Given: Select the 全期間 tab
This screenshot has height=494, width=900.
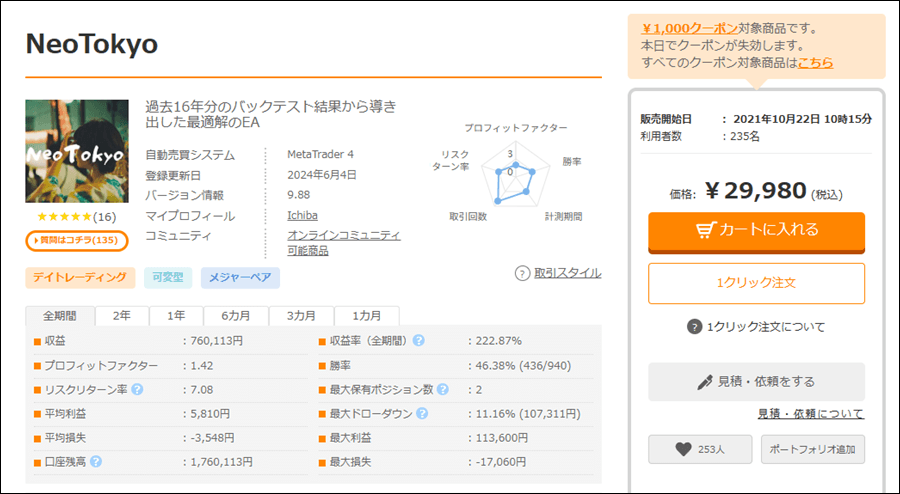Looking at the screenshot, I should point(60,316).
